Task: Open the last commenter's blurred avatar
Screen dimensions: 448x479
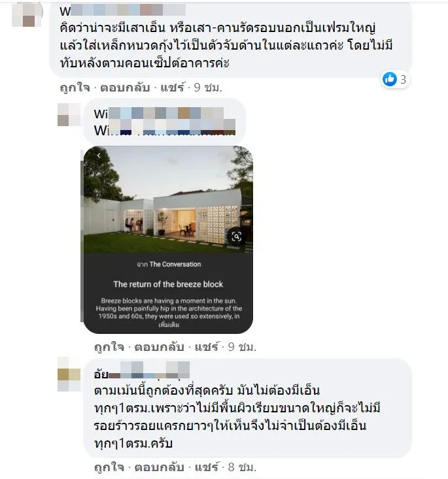Action: coord(69,374)
